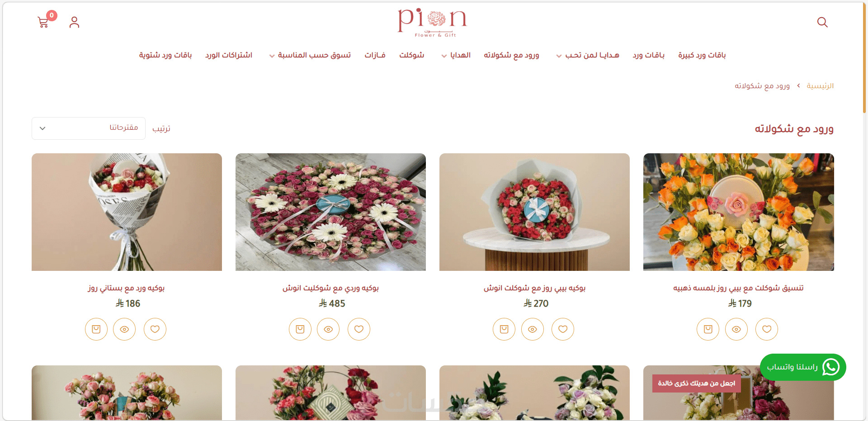
Task: Favorite the 186 bouquet with heart
Action: (x=155, y=329)
